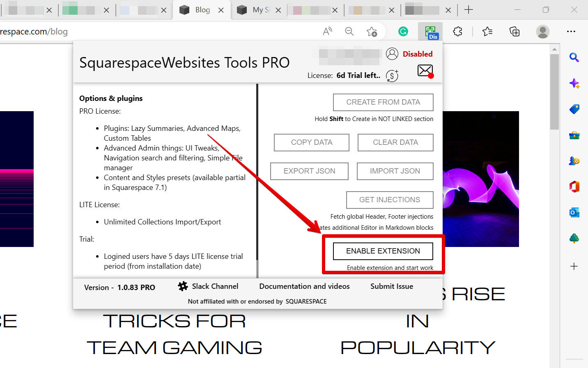Image resolution: width=588 pixels, height=368 pixels.
Task: Click the Get Injections button
Action: click(x=390, y=200)
